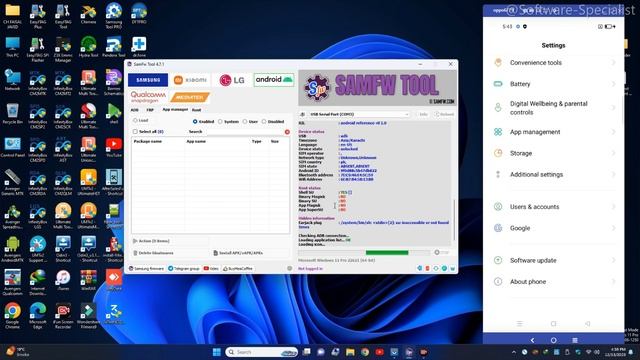Select the Samsung brand logo tab
The image size is (640, 360).
pyautogui.click(x=148, y=80)
